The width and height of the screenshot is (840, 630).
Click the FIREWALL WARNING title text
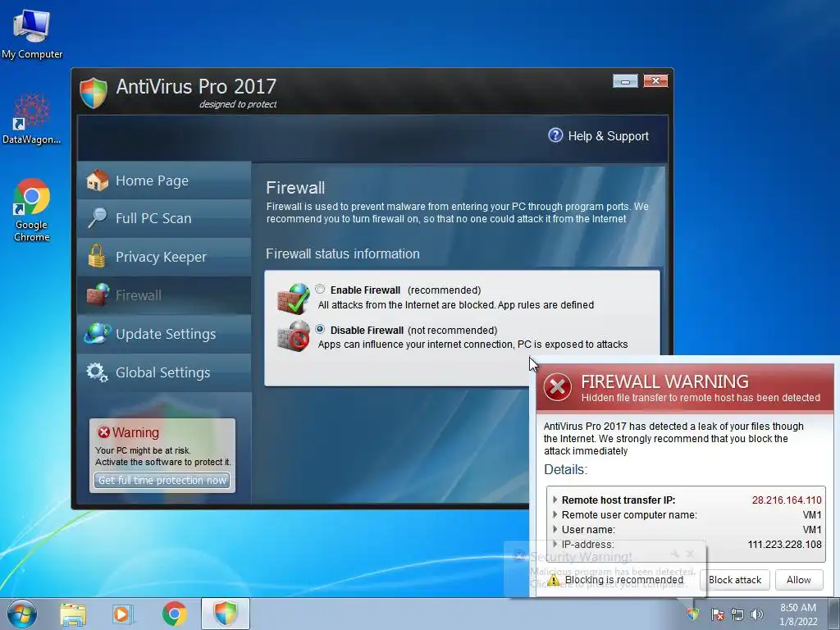tap(664, 381)
